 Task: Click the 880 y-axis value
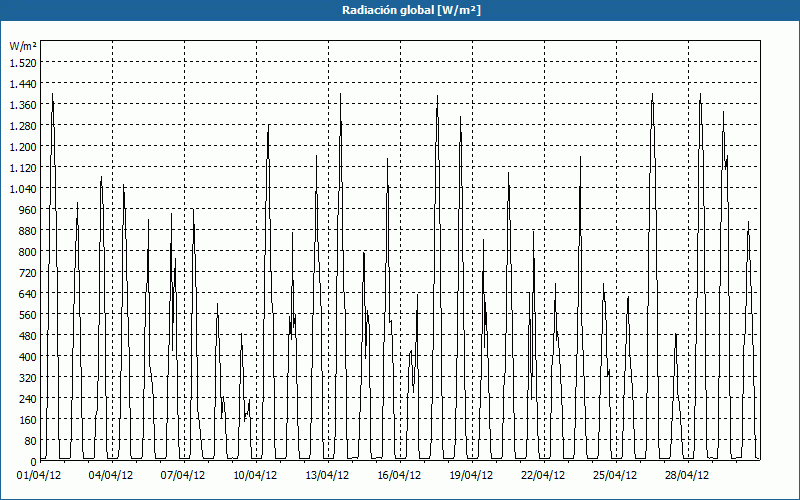coord(28,231)
